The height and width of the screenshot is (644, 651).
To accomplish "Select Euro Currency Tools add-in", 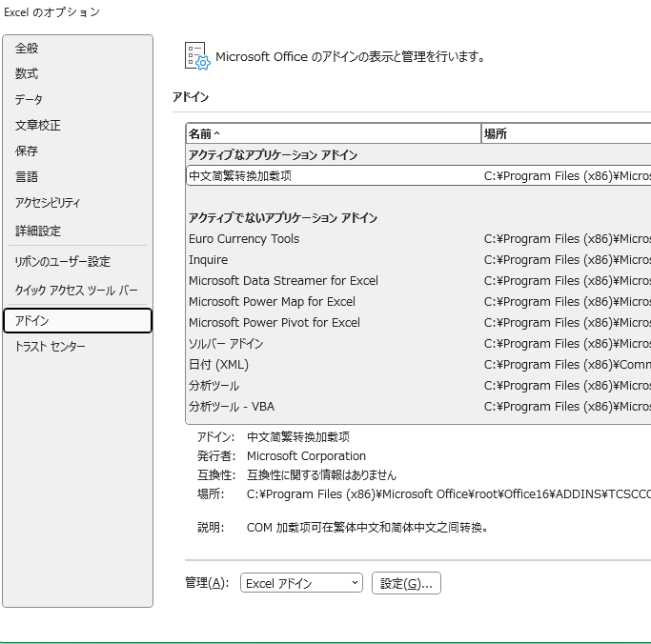I will pos(244,239).
